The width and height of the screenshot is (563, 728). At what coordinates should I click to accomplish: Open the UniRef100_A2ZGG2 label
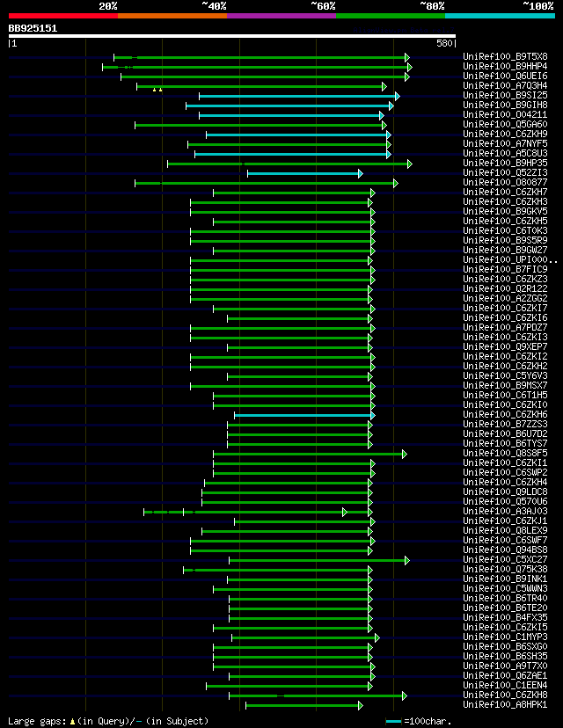click(505, 299)
